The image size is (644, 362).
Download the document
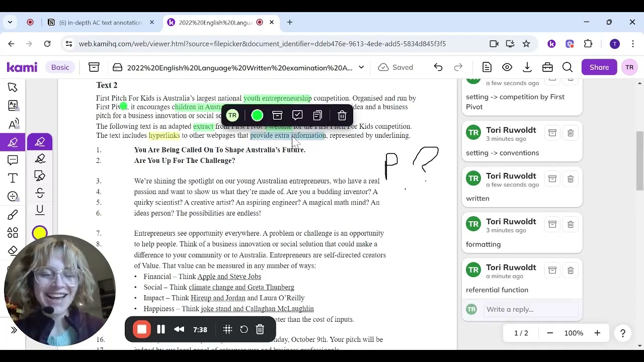[527, 67]
